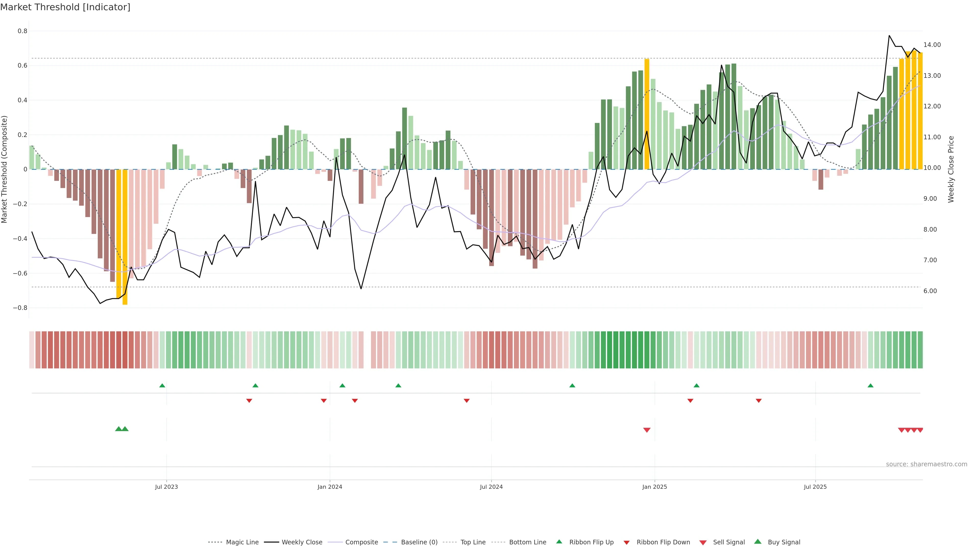This screenshot has height=551, width=980.
Task: Click the Jan 2025 x-axis label
Action: (654, 487)
